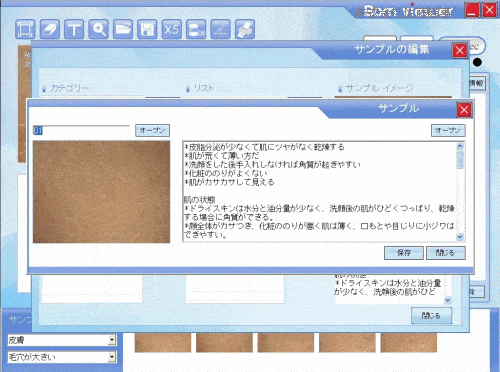Click 保存 to save the sample

coord(404,253)
